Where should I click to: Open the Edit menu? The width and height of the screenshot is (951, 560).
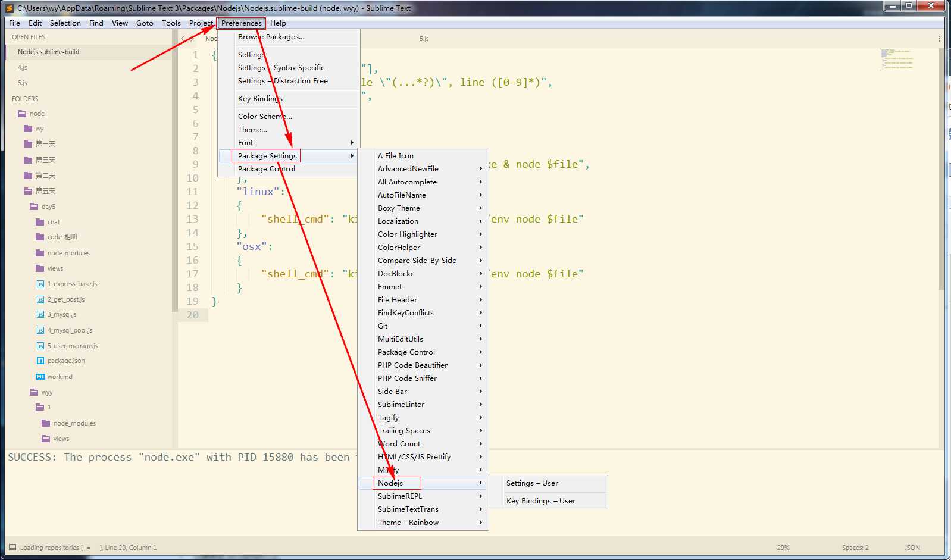pyautogui.click(x=35, y=23)
